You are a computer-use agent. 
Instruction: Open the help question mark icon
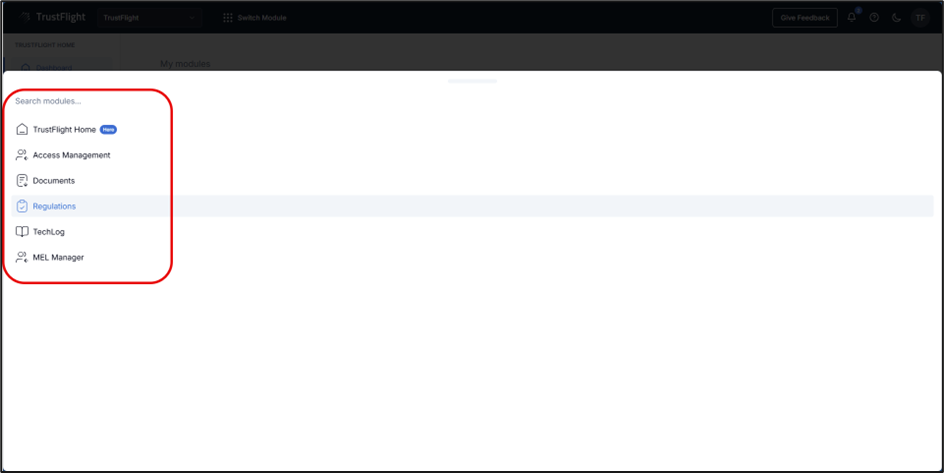click(874, 17)
